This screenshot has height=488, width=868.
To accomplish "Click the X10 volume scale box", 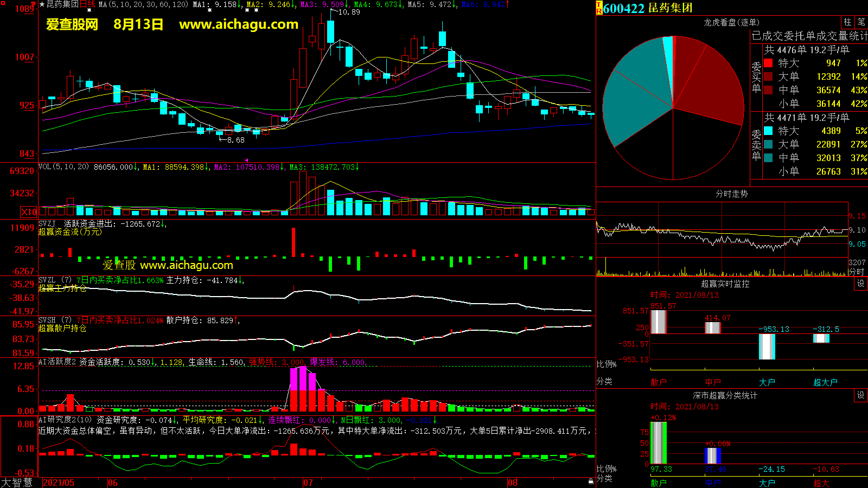I will click(29, 212).
